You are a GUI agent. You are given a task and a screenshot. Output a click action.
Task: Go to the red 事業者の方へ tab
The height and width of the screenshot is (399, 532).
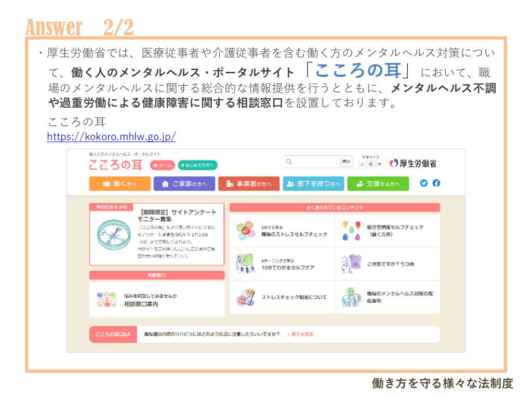[249, 184]
